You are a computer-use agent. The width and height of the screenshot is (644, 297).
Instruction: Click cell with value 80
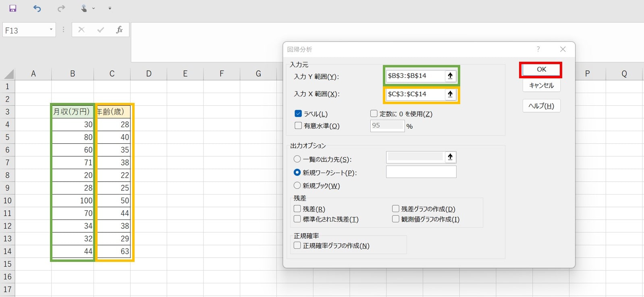tap(73, 137)
